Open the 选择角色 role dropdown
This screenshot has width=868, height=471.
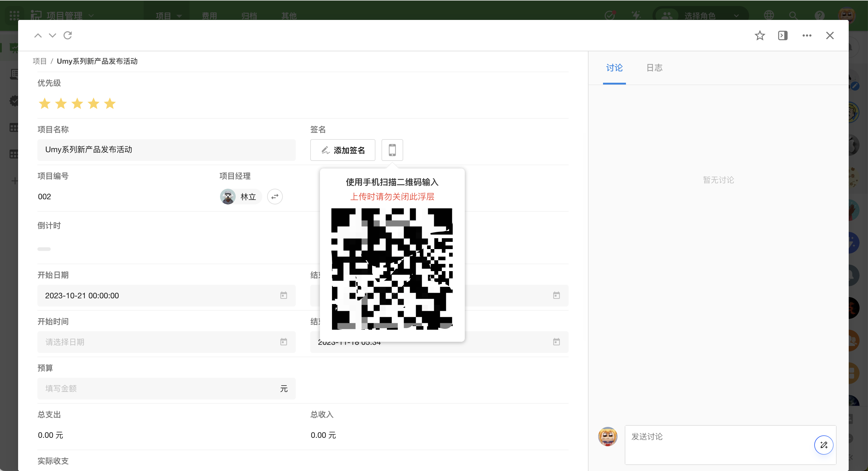(700, 15)
